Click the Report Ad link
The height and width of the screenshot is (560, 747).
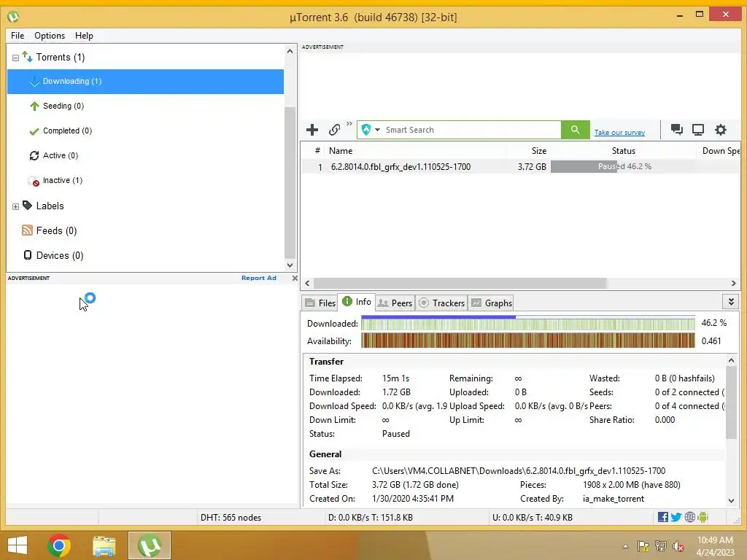click(x=259, y=278)
